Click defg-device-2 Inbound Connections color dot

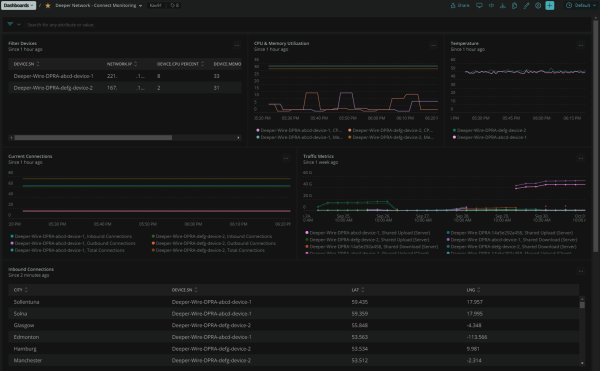(153, 236)
